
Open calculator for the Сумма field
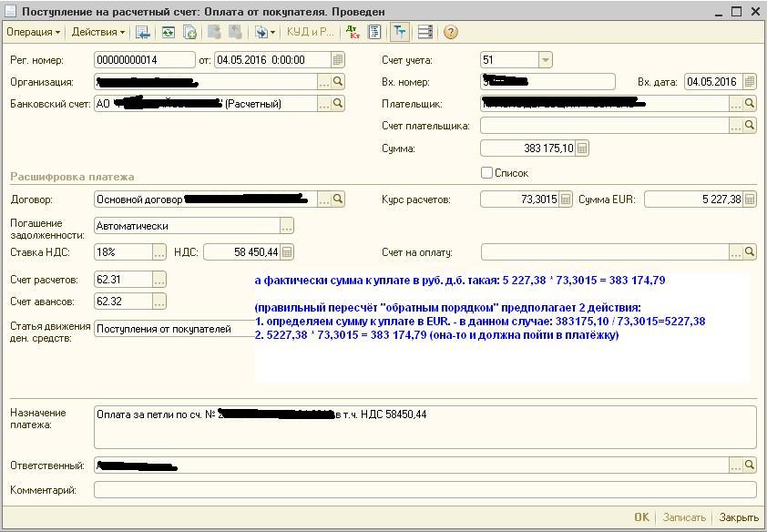tap(582, 148)
